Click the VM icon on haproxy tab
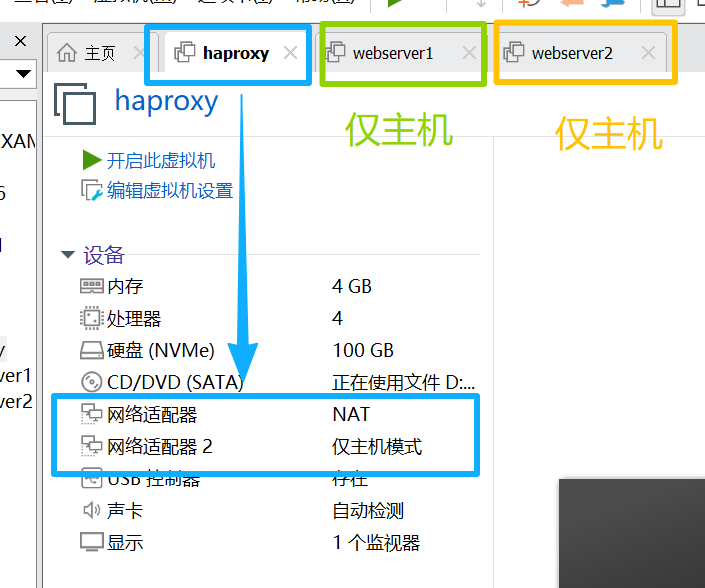The image size is (705, 588). [184, 52]
